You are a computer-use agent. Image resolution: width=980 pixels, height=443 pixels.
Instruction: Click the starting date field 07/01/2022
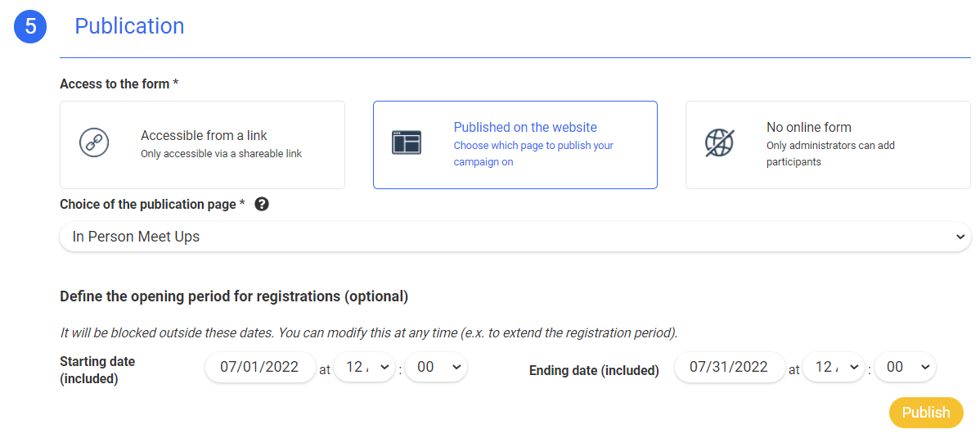[260, 368]
